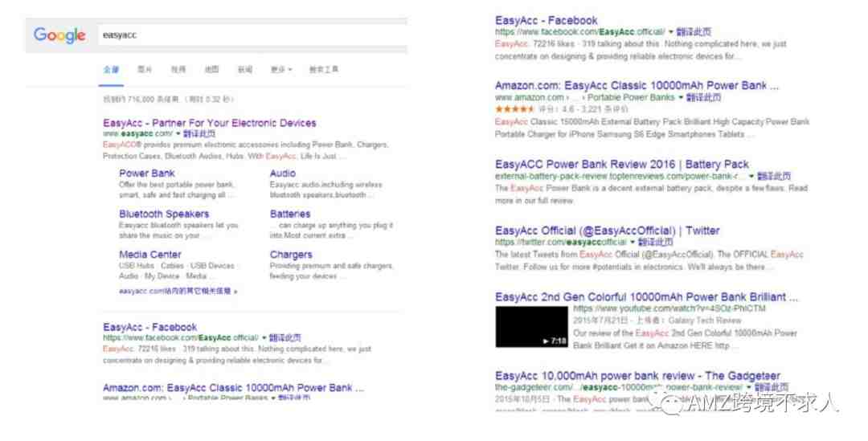Open the Power Bank sitelink
This screenshot has height=441, width=868.
tap(147, 174)
